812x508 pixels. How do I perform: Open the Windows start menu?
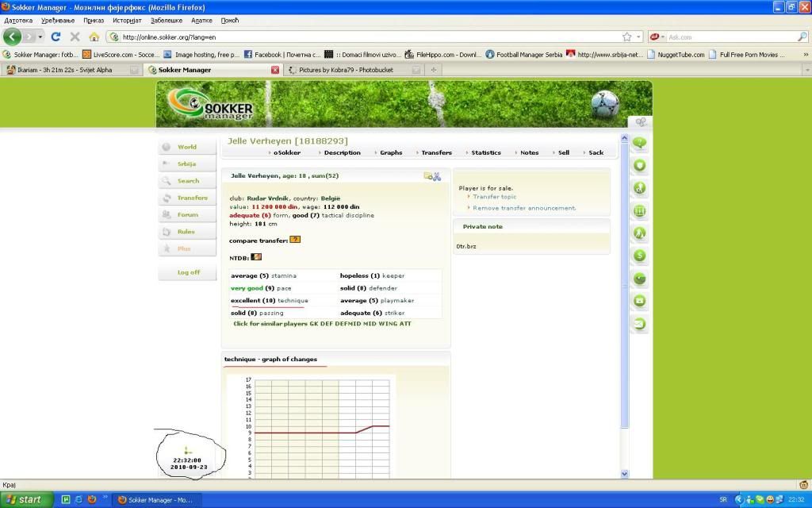point(26,500)
